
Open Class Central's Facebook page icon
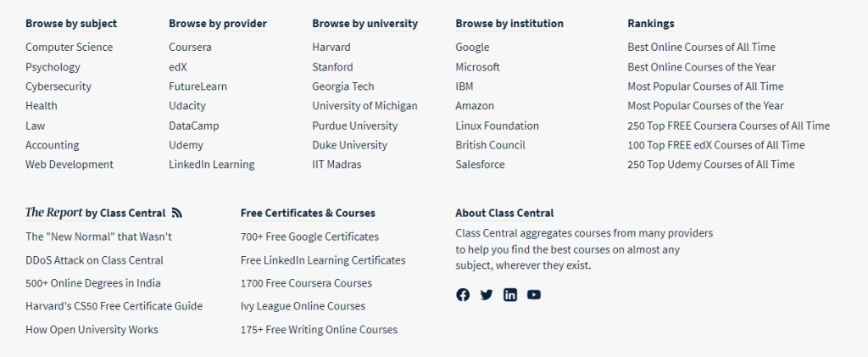point(463,295)
